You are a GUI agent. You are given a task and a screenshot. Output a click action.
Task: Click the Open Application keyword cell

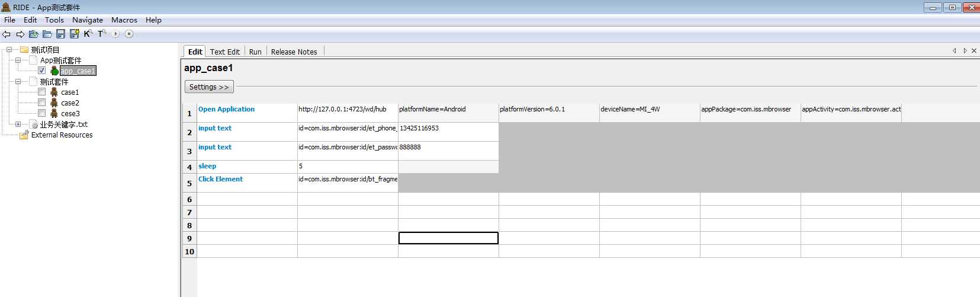click(247, 113)
